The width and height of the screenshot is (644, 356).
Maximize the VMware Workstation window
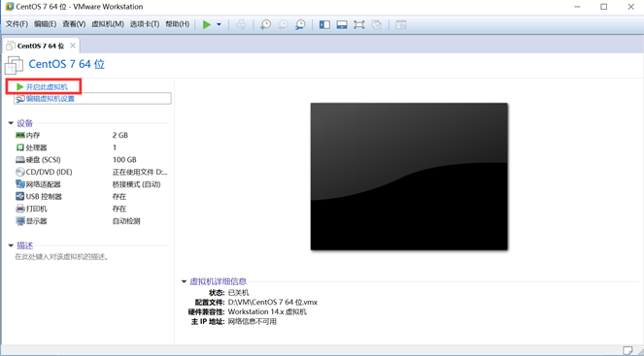(603, 7)
